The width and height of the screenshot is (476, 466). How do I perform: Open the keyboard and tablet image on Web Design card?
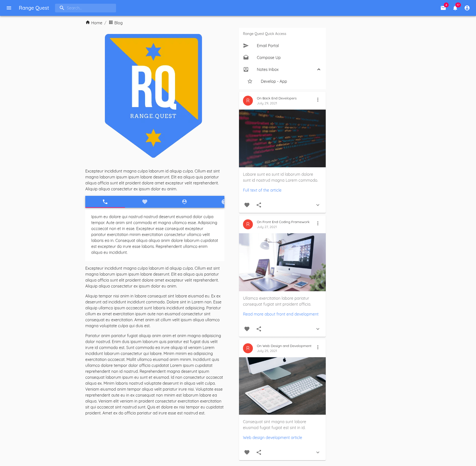click(282, 386)
